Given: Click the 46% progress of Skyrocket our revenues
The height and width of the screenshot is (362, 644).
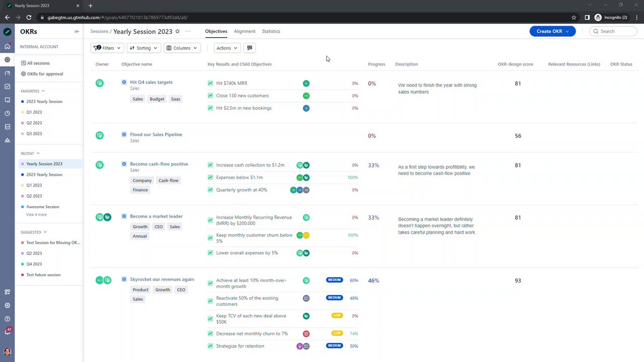Looking at the screenshot, I should 373,281.
